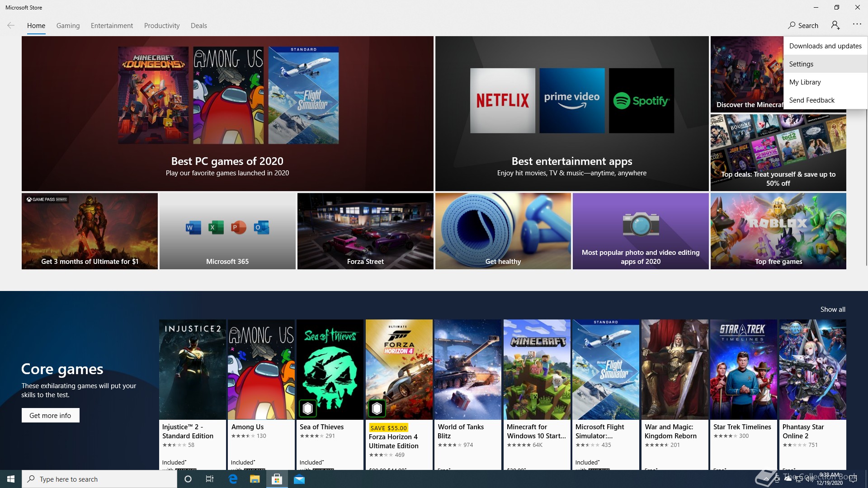The height and width of the screenshot is (488, 868).
Task: Open Forza Horizon 4 Ultimate Edition card
Action: coord(399,394)
